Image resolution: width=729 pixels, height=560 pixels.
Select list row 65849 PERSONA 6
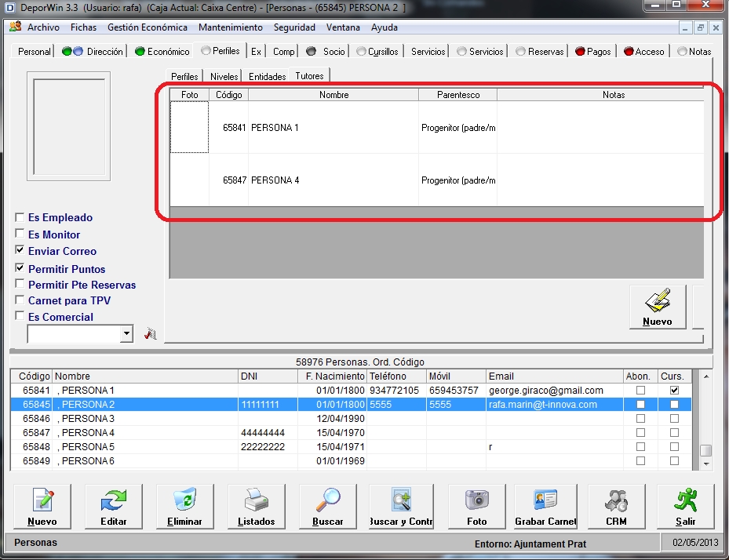pyautogui.click(x=351, y=461)
